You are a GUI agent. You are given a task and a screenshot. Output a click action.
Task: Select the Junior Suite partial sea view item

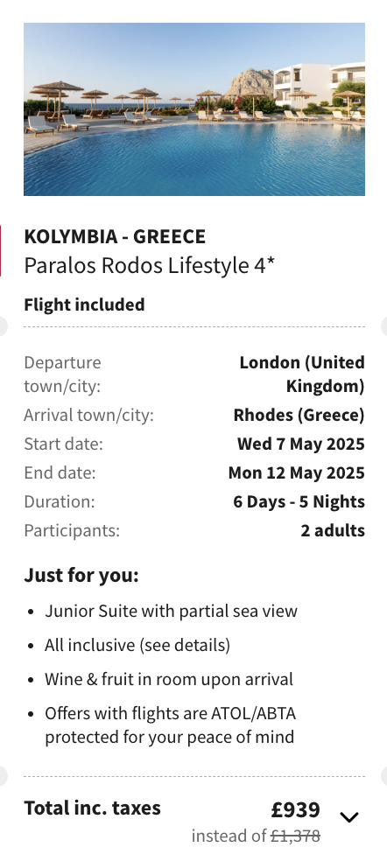click(171, 611)
